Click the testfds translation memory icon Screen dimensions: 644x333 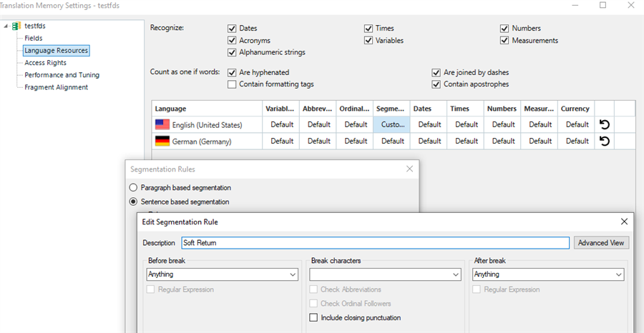16,26
